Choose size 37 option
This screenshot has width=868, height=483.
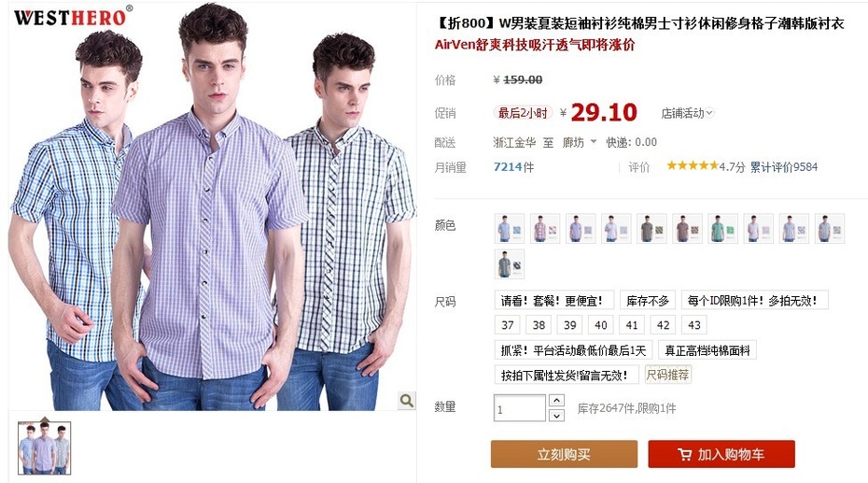[508, 325]
